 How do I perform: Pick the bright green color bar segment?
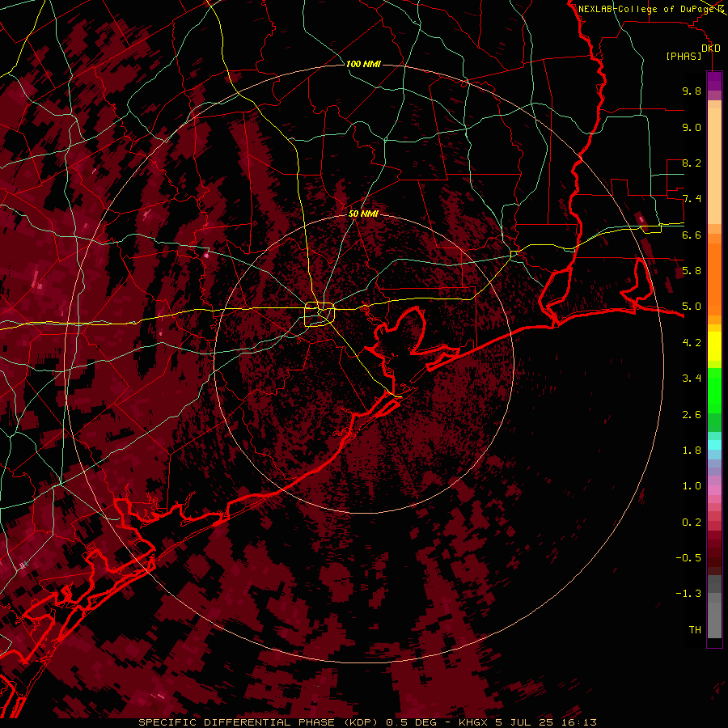pos(714,390)
